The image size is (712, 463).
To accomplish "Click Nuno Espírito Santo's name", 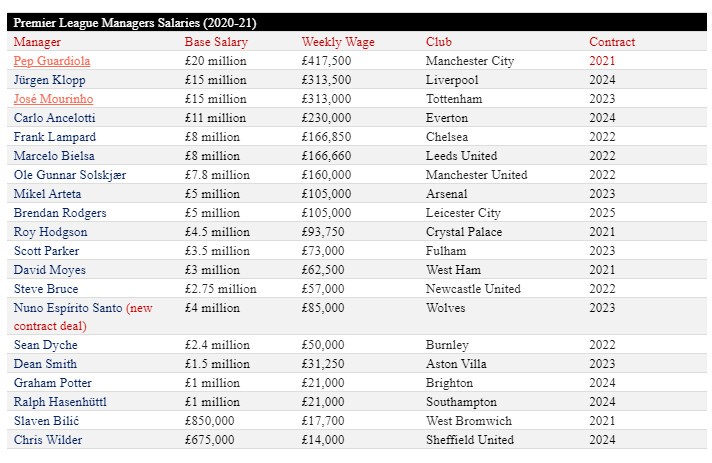I will [68, 308].
